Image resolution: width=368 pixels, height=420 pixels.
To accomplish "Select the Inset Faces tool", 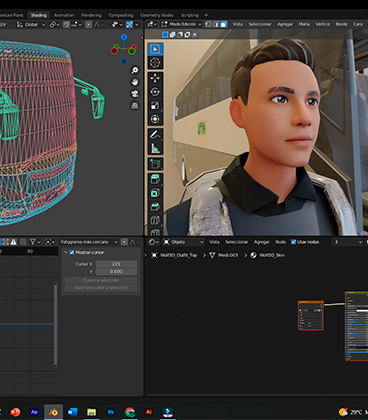I will 155,193.
